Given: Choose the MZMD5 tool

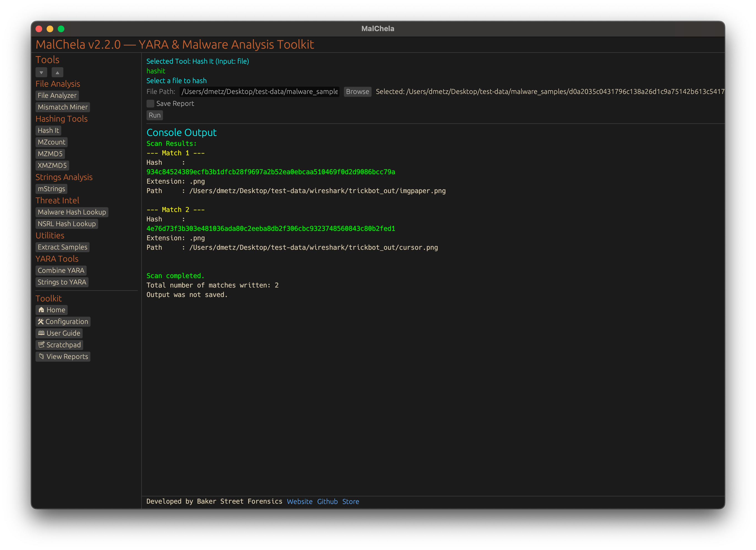Looking at the screenshot, I should point(50,154).
